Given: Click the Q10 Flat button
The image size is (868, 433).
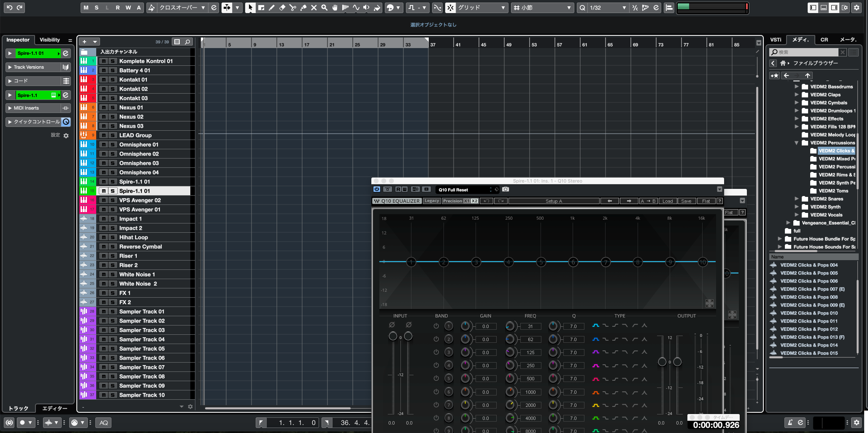Looking at the screenshot, I should click(706, 201).
